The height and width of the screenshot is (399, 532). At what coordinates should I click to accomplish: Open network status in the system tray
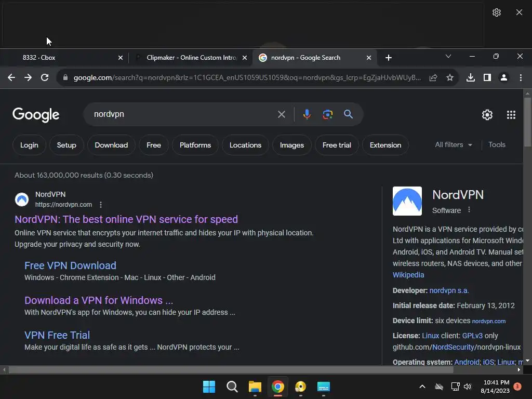tap(455, 387)
